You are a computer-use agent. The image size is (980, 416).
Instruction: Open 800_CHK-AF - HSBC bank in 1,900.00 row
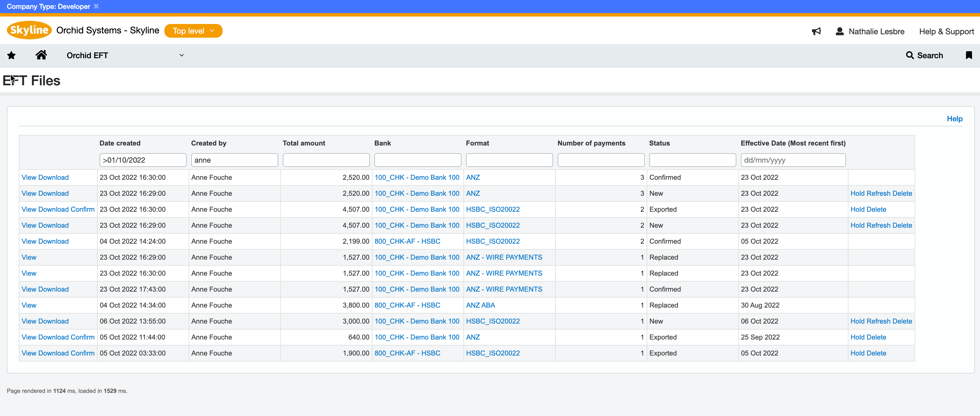click(407, 353)
